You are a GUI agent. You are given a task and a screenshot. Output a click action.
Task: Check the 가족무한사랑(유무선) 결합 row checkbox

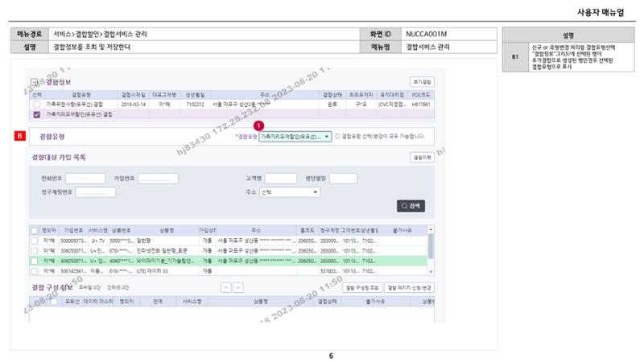(36, 105)
